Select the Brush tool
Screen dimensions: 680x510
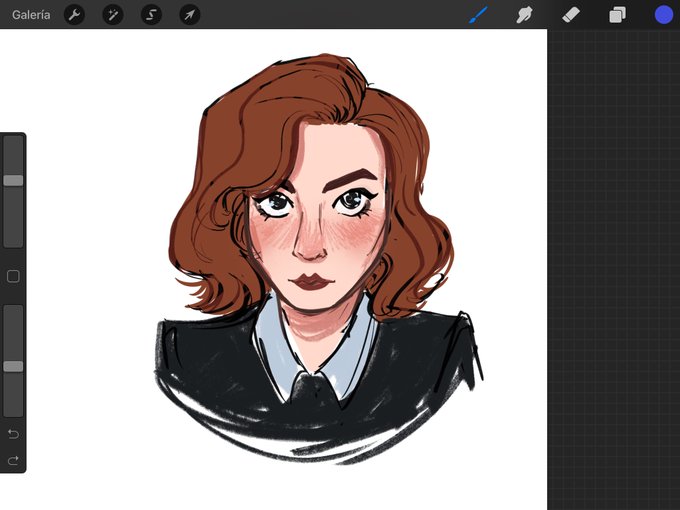pos(478,15)
